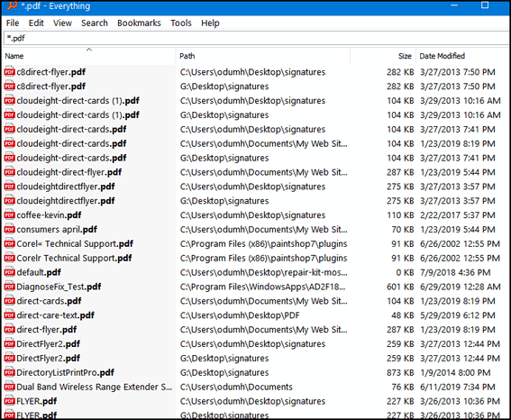Maximize the Everything window
Viewport: 511px width, 420px height.
tap(485, 5)
